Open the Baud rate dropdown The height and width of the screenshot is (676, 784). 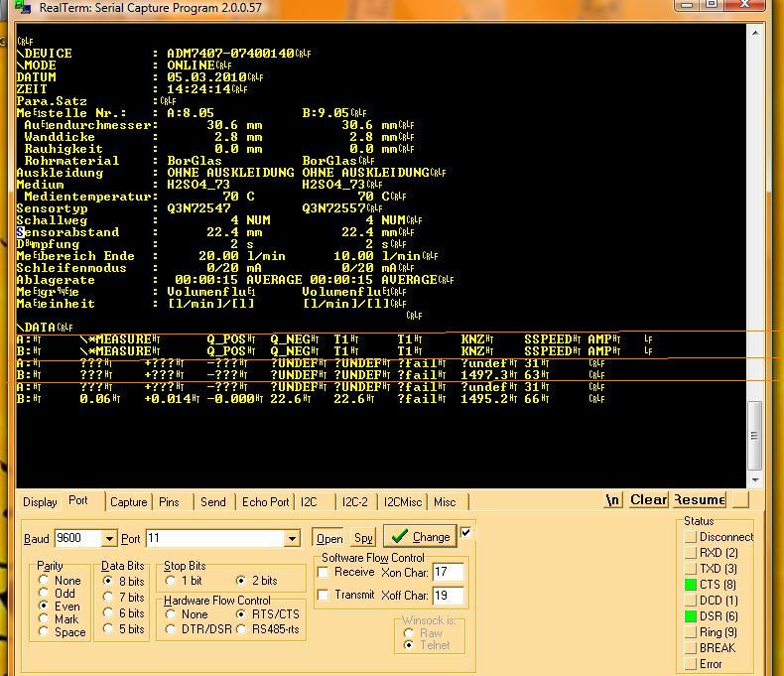tap(109, 538)
